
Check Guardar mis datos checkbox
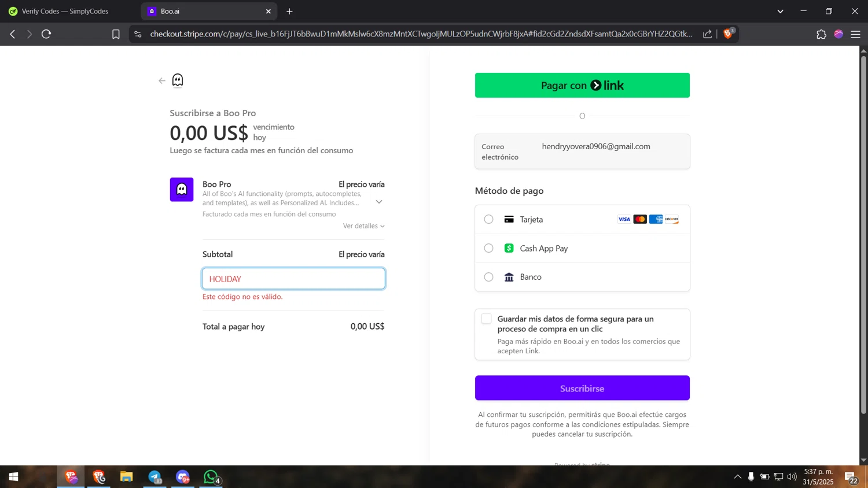pos(487,319)
